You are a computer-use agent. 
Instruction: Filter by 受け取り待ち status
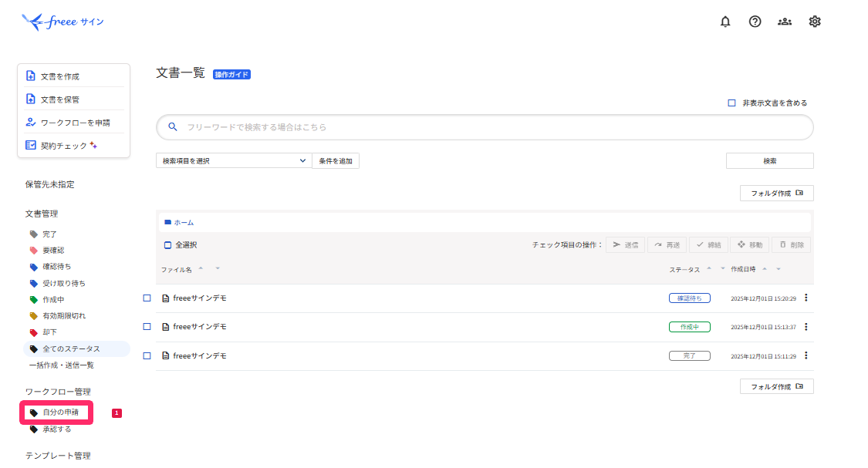(64, 283)
